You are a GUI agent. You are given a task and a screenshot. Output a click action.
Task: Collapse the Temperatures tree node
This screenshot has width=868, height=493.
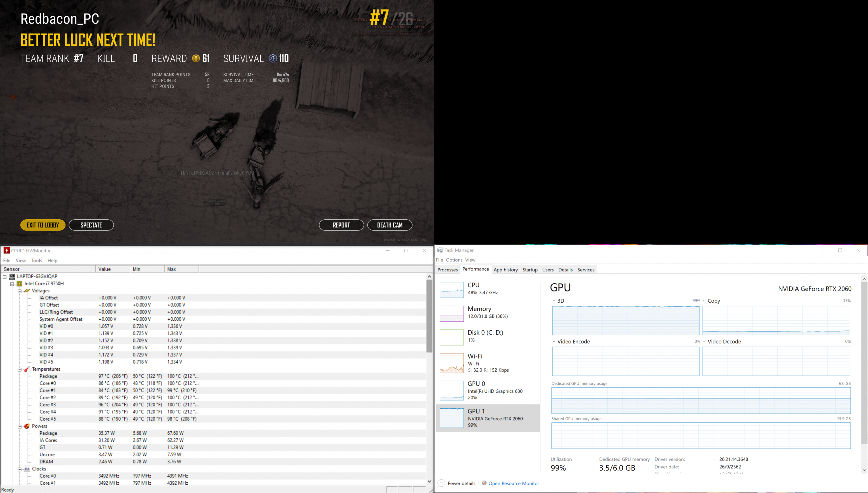20,370
